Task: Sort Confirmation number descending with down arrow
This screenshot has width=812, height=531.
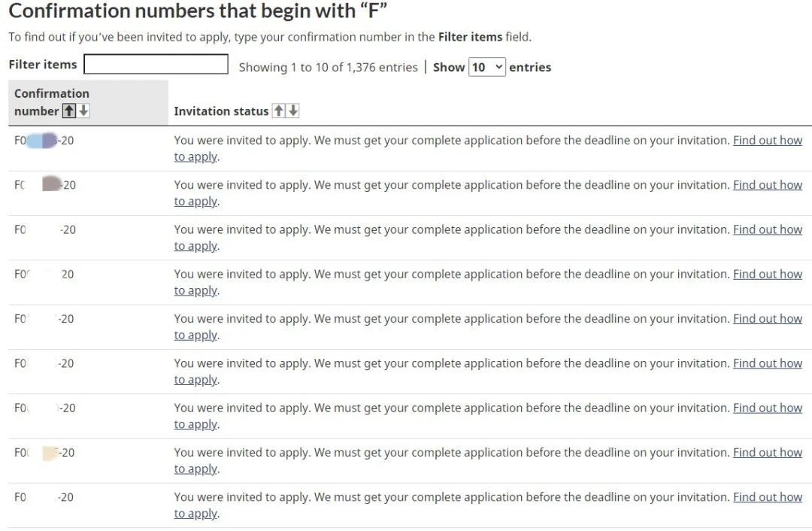Action: [83, 111]
